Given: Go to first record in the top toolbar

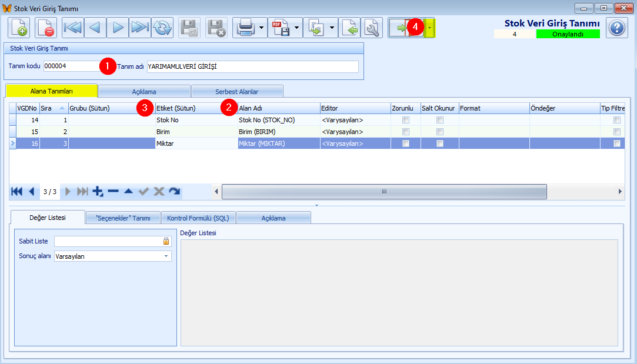Looking at the screenshot, I should [73, 28].
